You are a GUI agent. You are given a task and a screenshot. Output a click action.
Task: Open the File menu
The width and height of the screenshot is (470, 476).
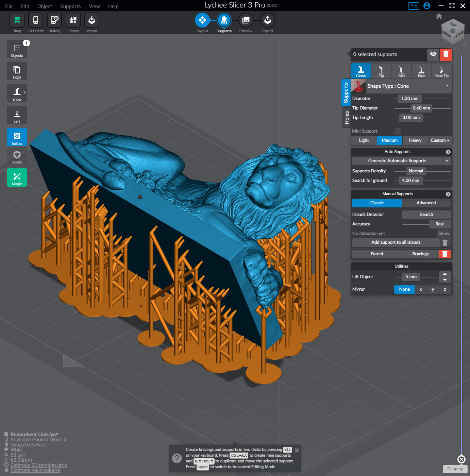pyautogui.click(x=9, y=6)
